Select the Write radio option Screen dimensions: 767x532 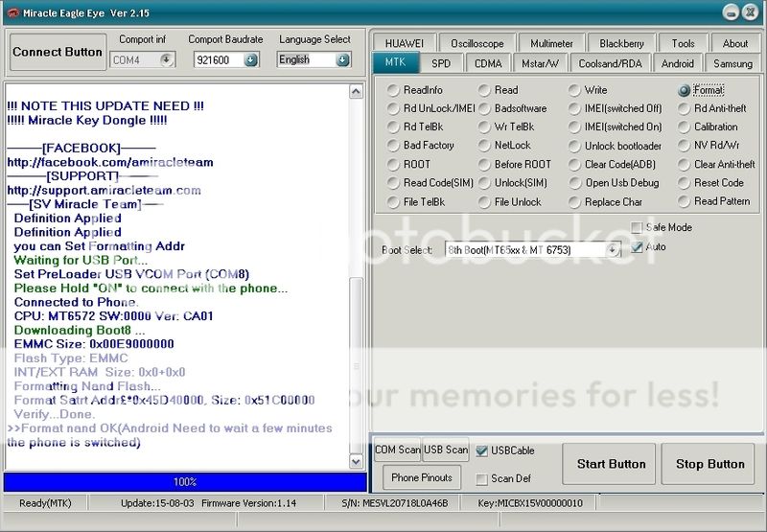[x=588, y=90]
